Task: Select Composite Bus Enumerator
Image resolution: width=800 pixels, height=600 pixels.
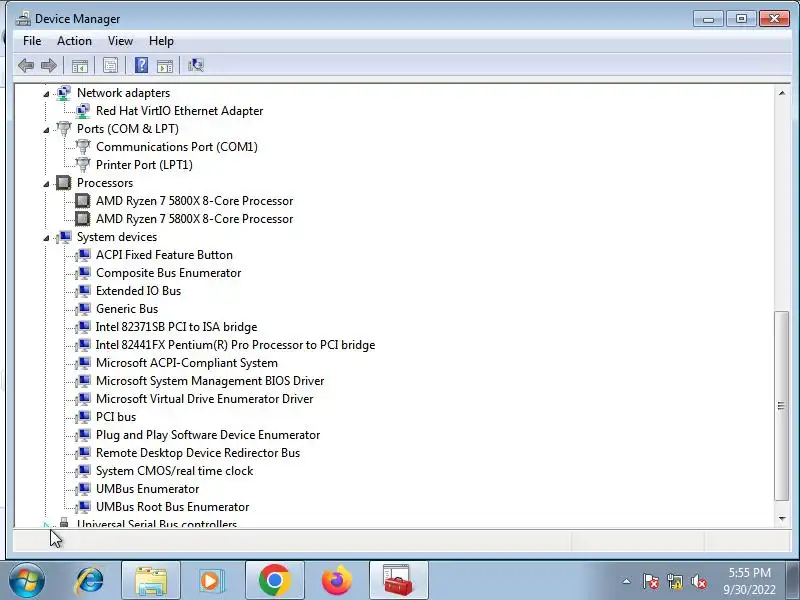Action: pos(168,273)
